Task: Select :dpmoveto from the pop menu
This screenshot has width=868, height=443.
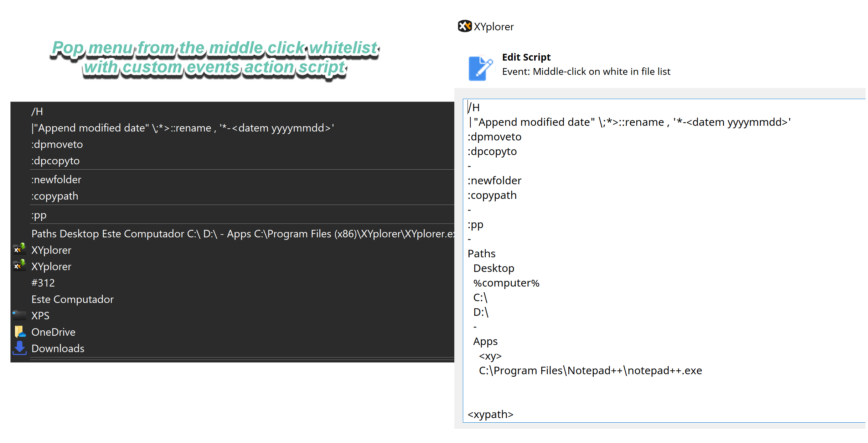Action: 57,144
